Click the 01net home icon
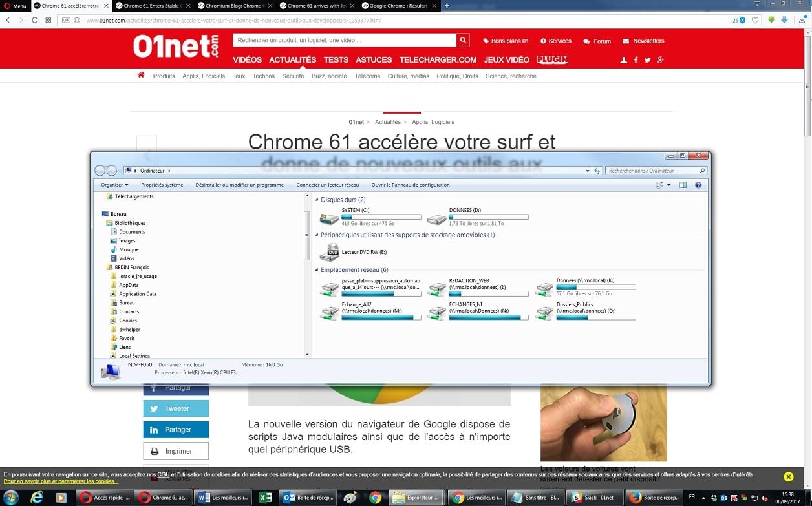812x506 pixels. [x=141, y=75]
